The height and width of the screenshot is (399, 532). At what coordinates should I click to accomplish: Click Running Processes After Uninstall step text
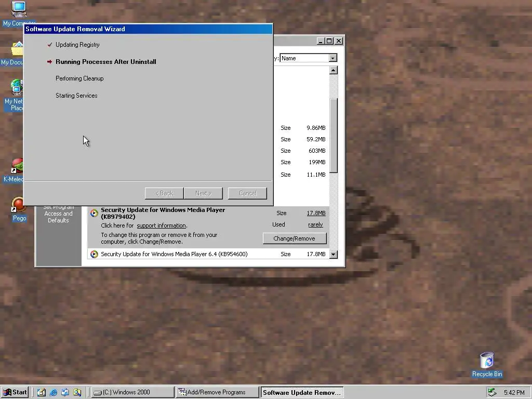(x=106, y=62)
